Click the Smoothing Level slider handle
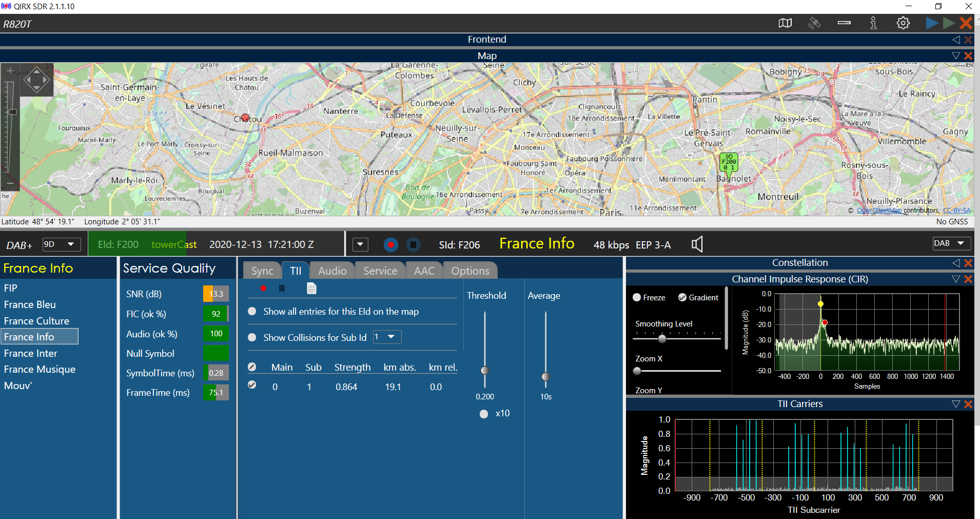 coord(662,339)
